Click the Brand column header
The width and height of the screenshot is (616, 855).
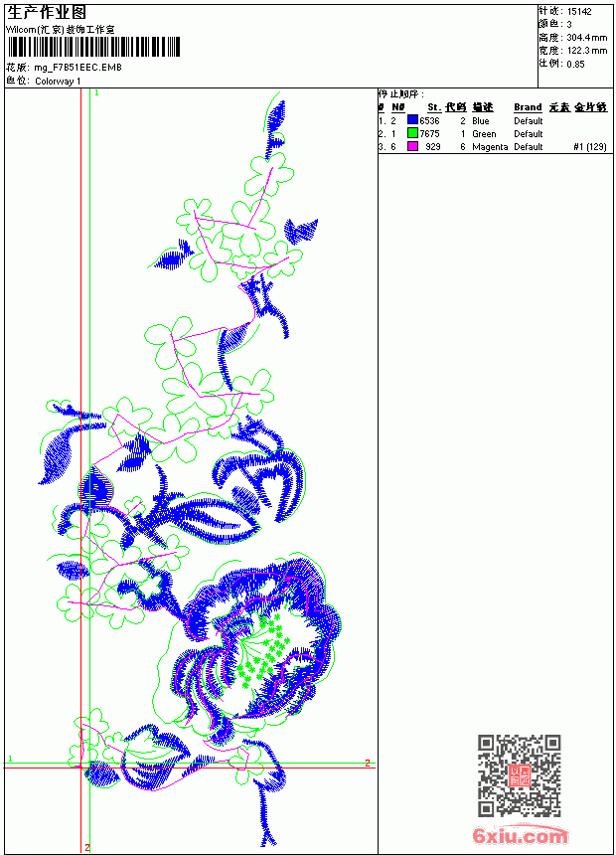pos(528,107)
